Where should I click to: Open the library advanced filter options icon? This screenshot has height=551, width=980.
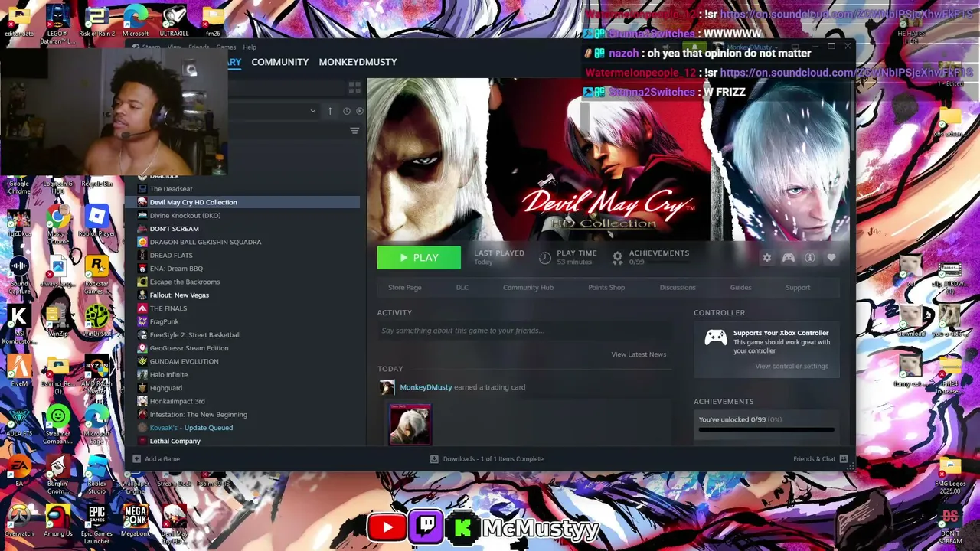354,131
